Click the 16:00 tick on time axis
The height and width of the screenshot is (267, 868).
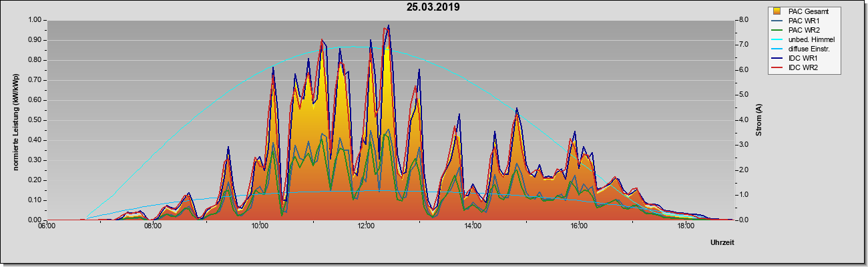pyautogui.click(x=579, y=226)
